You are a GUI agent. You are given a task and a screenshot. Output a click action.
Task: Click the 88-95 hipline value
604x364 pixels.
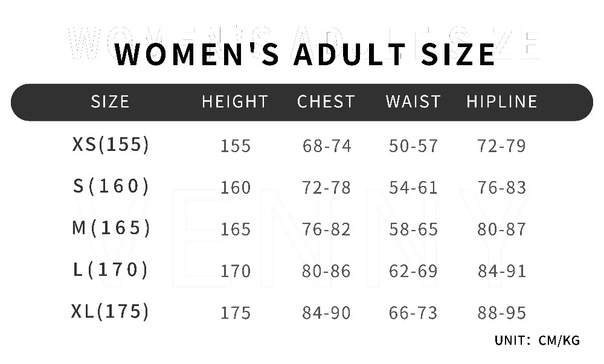point(501,313)
